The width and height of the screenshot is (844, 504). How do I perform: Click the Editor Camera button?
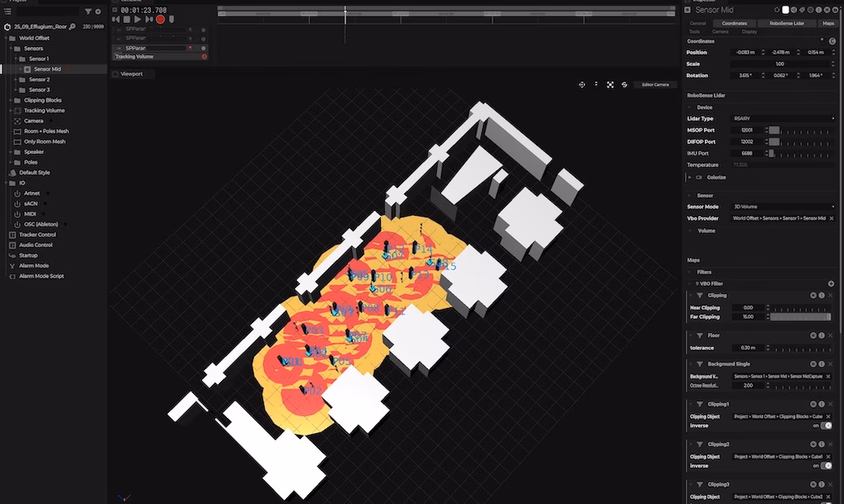click(x=655, y=85)
